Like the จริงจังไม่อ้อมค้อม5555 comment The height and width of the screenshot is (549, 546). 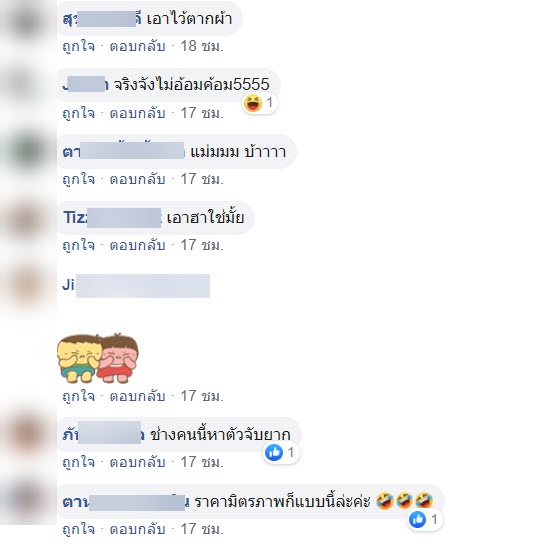pyautogui.click(x=78, y=113)
